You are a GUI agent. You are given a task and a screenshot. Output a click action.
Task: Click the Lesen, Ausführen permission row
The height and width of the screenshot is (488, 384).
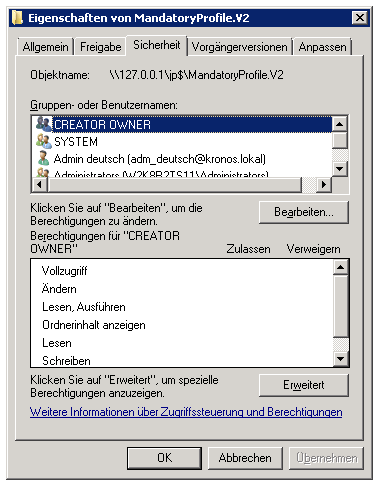coord(182,307)
